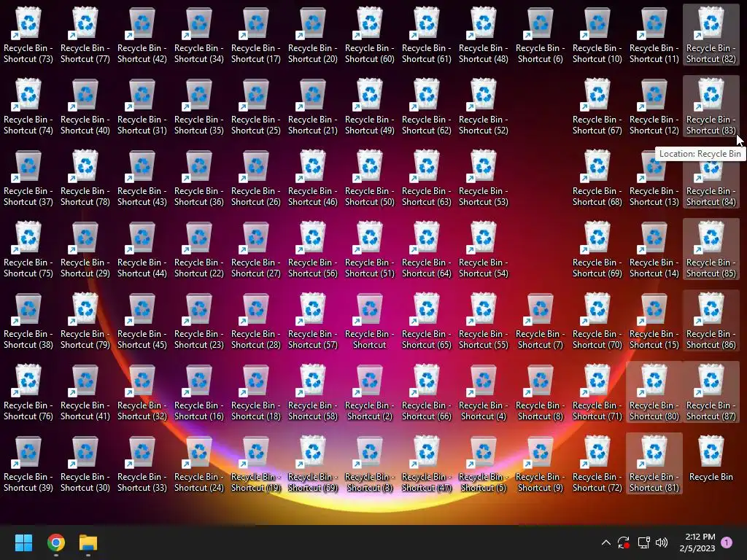This screenshot has height=560, width=747.
Task: Show hidden system tray icons
Action: [606, 542]
